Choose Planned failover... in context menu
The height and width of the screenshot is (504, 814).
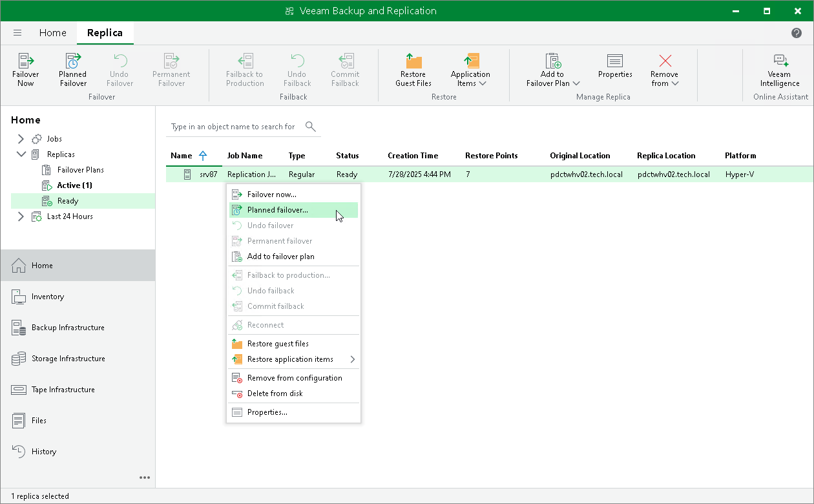click(x=293, y=210)
